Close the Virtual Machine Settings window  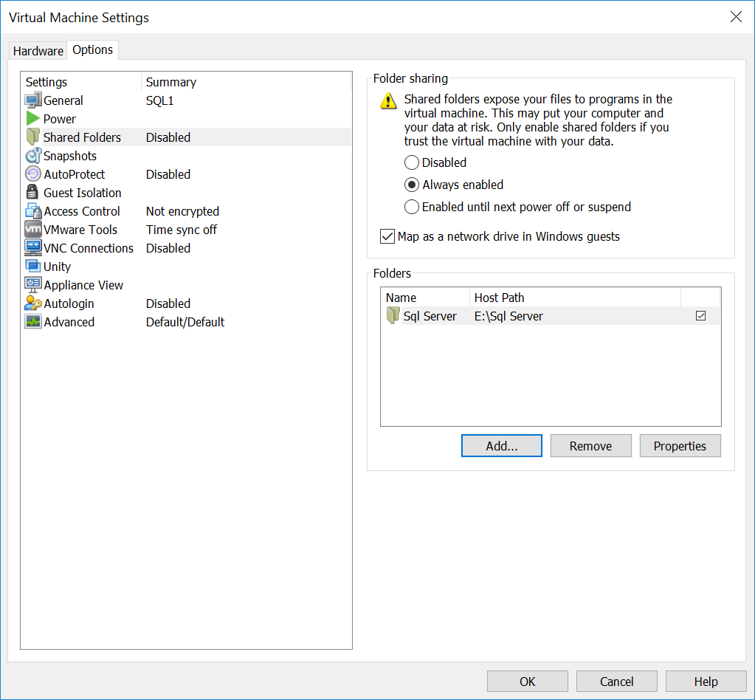point(736,17)
